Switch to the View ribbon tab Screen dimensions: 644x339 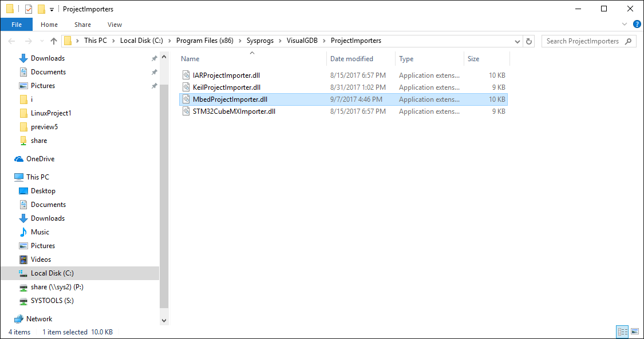pyautogui.click(x=114, y=25)
